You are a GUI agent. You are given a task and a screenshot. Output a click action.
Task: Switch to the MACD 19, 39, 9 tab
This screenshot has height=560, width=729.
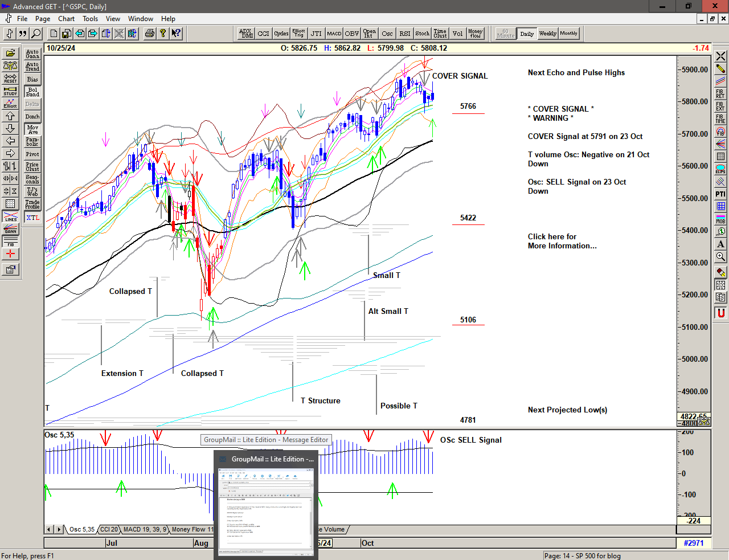tap(145, 529)
